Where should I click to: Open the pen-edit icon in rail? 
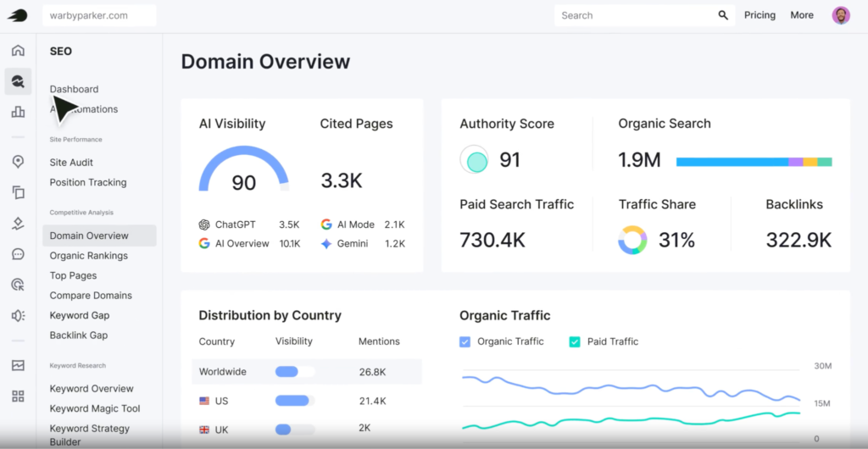[x=19, y=224]
